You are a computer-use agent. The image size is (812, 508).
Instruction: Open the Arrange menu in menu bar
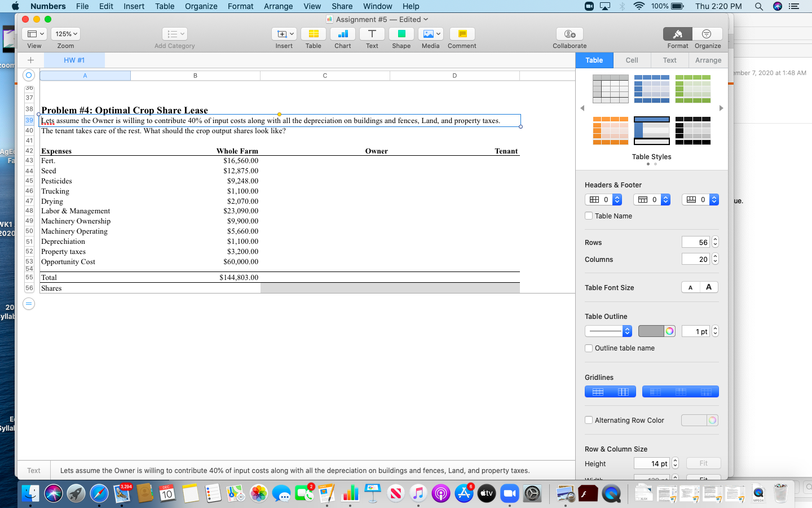click(x=278, y=6)
